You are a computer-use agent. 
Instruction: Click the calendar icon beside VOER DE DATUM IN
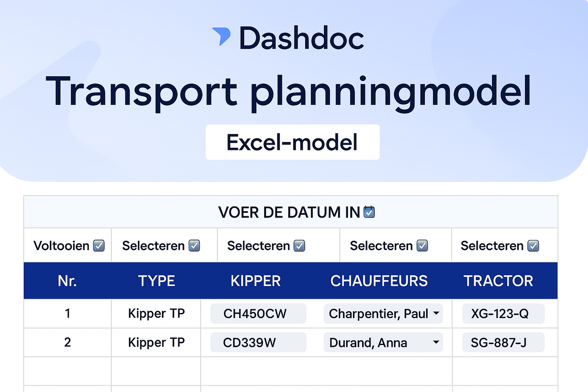[369, 212]
